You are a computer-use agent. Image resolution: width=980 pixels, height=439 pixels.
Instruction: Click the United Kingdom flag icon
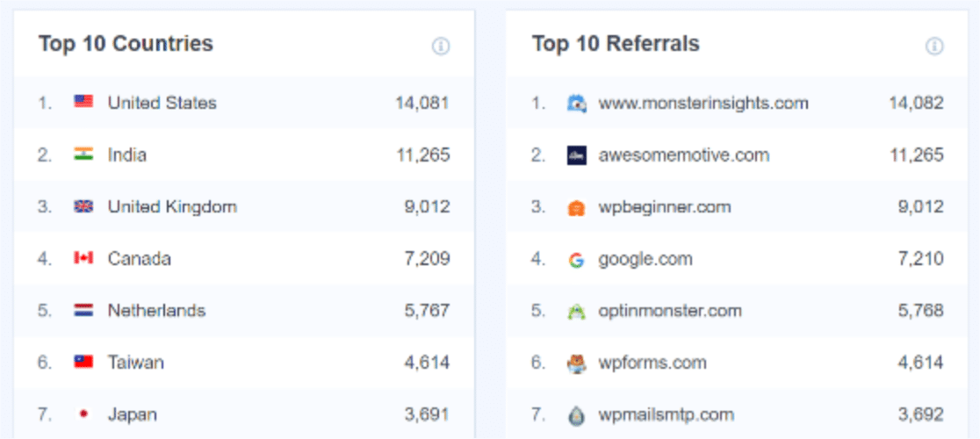tap(83, 206)
